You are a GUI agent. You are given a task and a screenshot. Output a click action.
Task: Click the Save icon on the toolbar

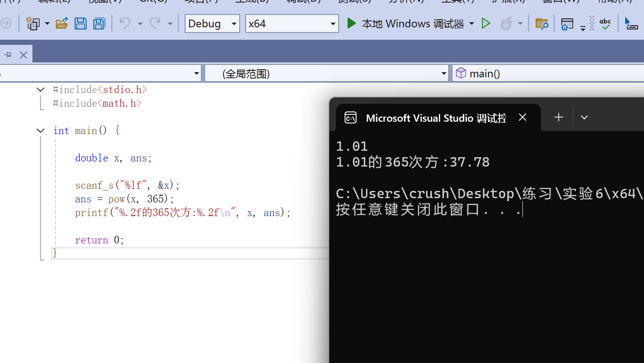coord(81,23)
